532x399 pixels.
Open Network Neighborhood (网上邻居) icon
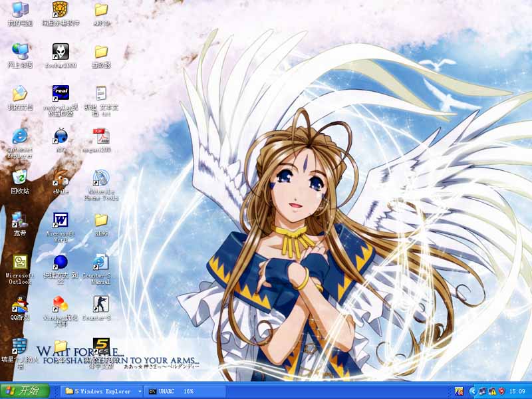point(20,56)
